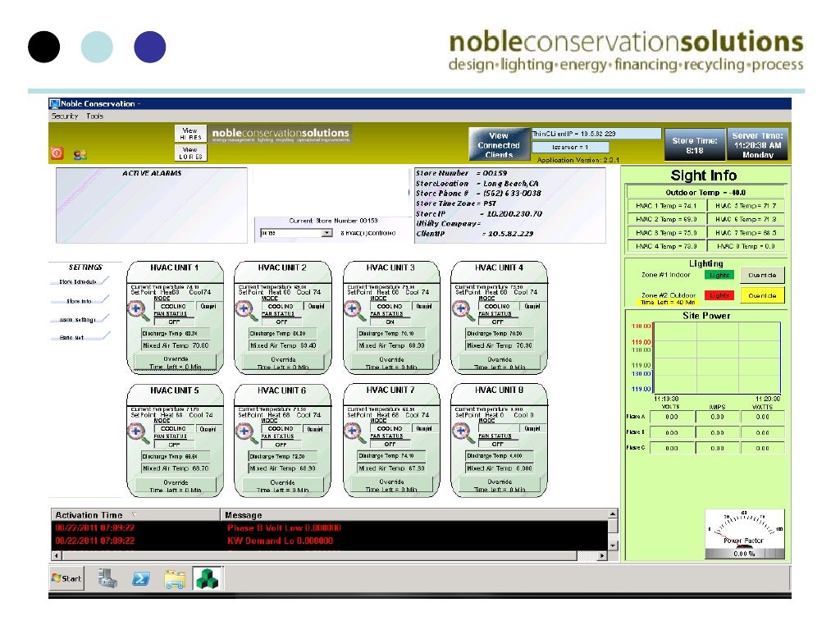Click the magnifier icon in HVAC Unit 7
Screen dimensions: 840x630
point(354,433)
